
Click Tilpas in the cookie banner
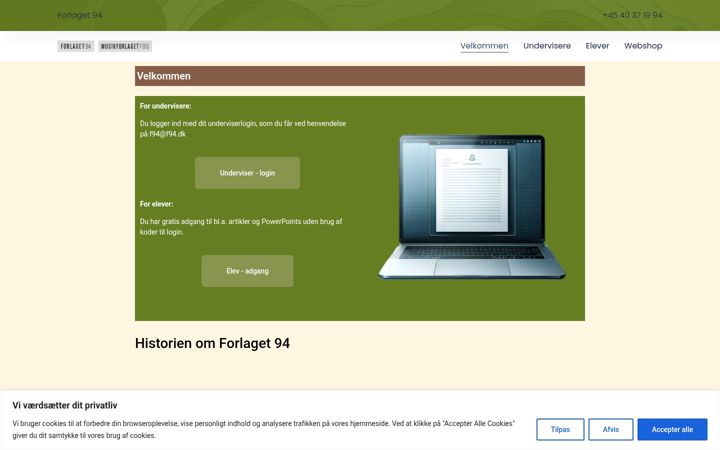[x=560, y=429]
